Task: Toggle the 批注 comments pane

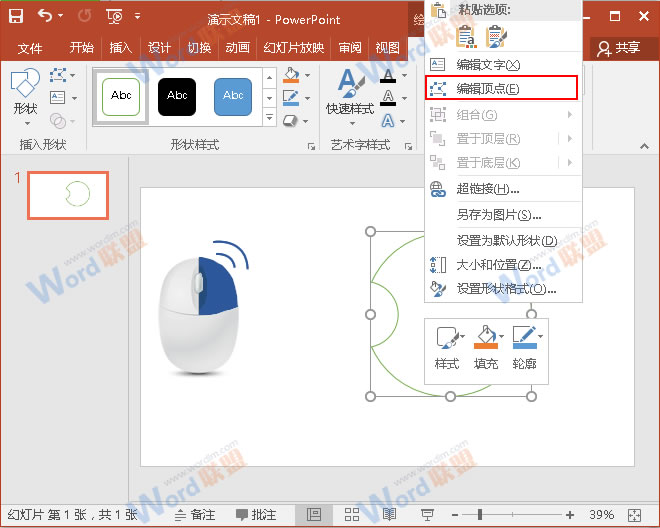Action: click(x=256, y=514)
